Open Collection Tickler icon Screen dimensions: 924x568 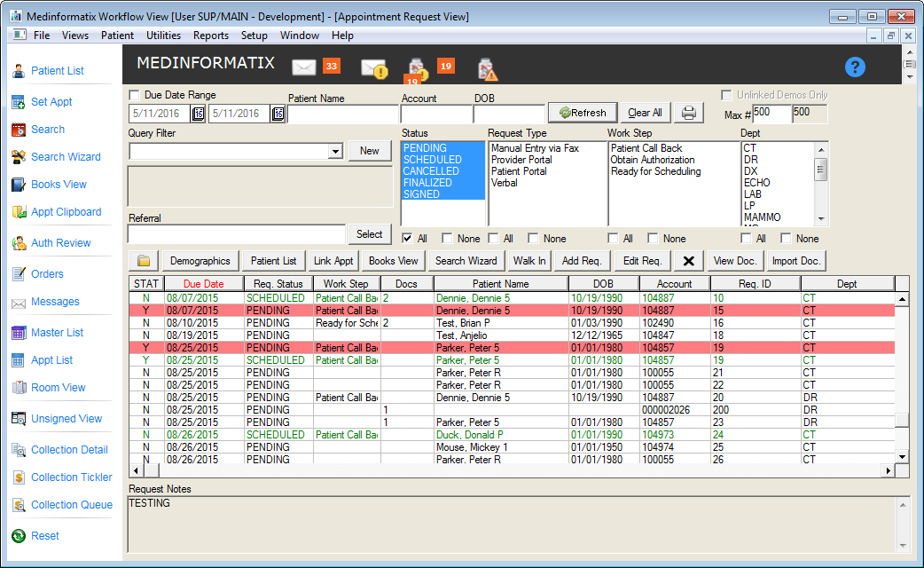click(19, 477)
